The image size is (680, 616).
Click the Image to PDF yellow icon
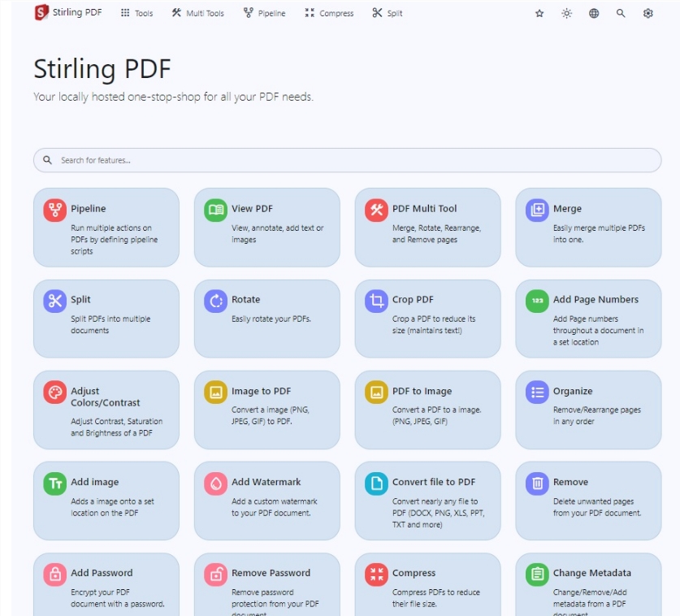click(215, 393)
